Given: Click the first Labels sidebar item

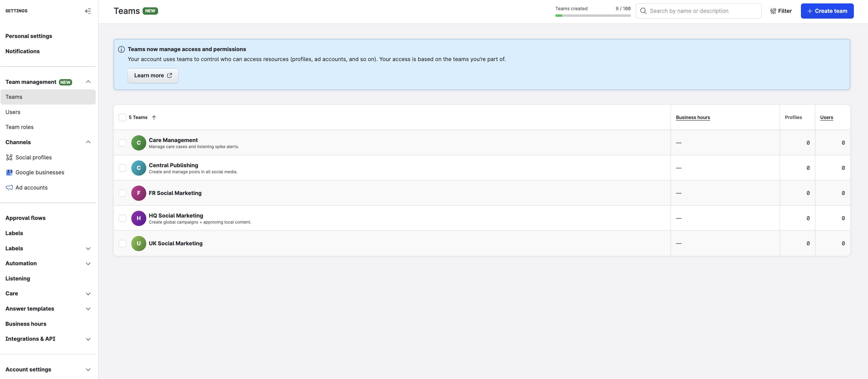Looking at the screenshot, I should tap(14, 233).
